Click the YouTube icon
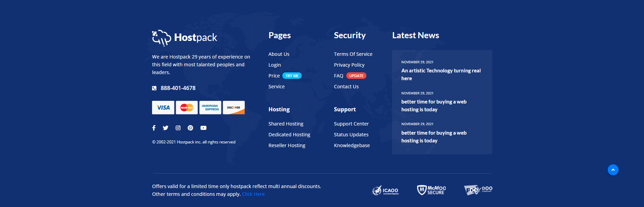Screen dimensions: 644x207 (203, 128)
